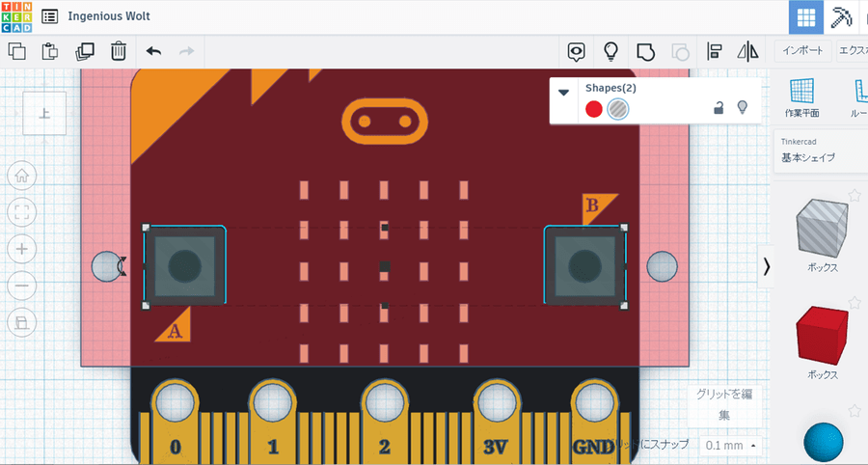Switch to the 3D design grid view

pos(805,17)
